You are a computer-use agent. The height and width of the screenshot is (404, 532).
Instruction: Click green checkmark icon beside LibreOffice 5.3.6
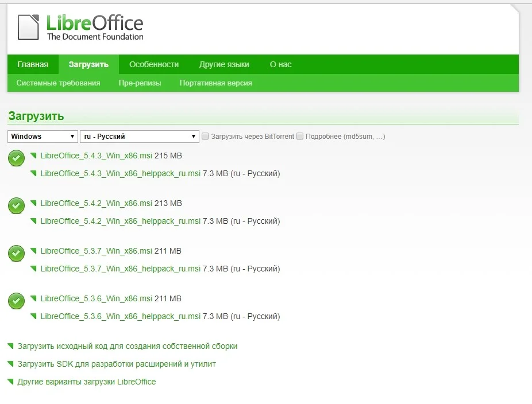click(x=16, y=301)
